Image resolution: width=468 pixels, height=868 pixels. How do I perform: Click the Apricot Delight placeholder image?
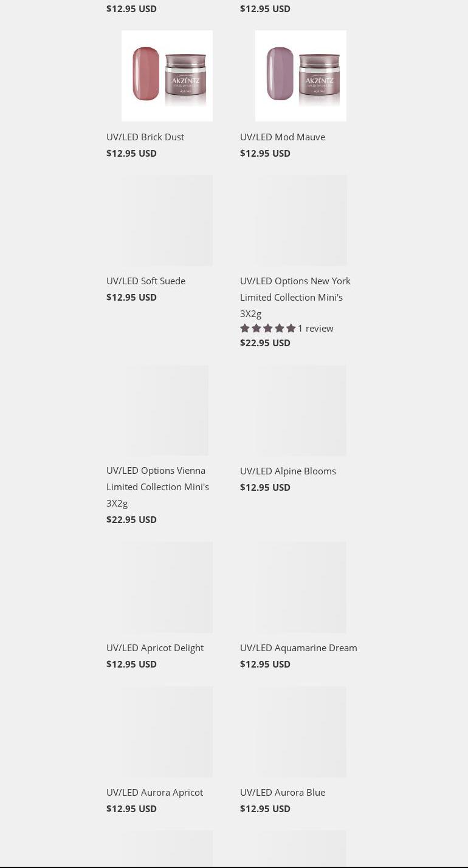(x=167, y=587)
